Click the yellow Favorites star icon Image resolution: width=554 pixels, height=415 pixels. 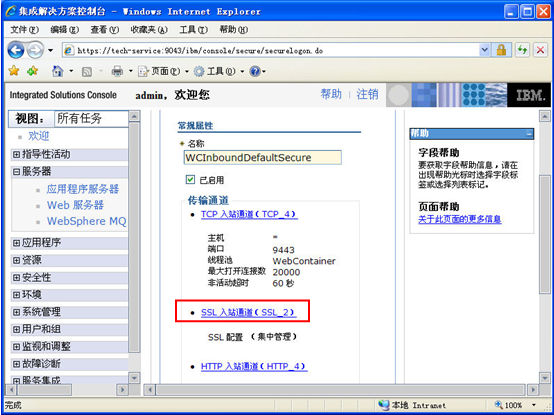point(14,71)
